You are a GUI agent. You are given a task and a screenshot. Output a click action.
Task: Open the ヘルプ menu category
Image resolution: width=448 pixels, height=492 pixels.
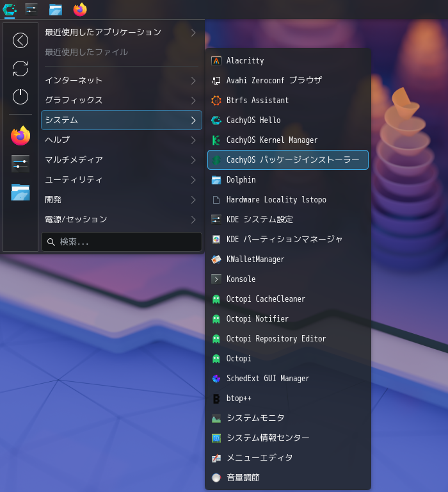[122, 140]
